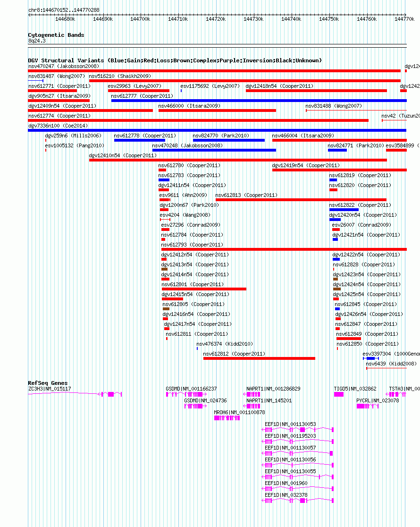The width and height of the screenshot is (420, 527).
Task: Click dgv12419n54 (Cooper2011) label
Action: point(306,165)
